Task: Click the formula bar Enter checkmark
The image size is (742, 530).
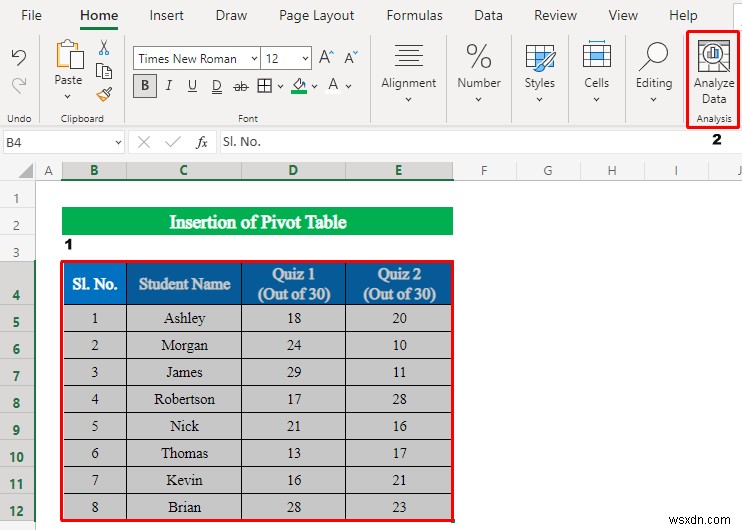Action: click(173, 142)
